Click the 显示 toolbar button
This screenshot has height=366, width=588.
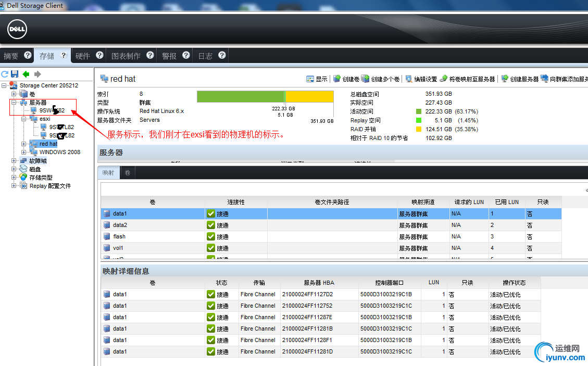pos(317,79)
